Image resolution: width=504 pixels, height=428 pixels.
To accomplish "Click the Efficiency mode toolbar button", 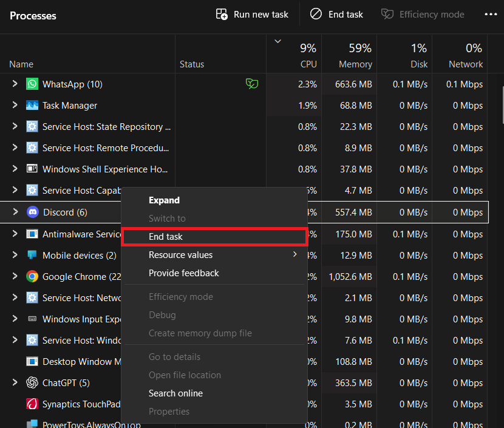I will 423,15.
